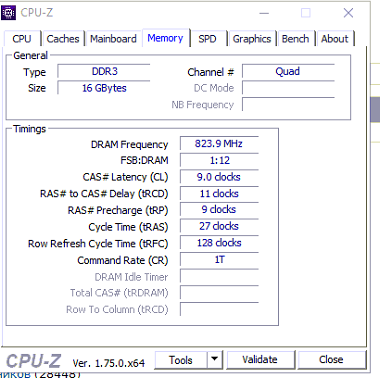Open the Graphics tab
The width and height of the screenshot is (380, 378).
tap(252, 39)
